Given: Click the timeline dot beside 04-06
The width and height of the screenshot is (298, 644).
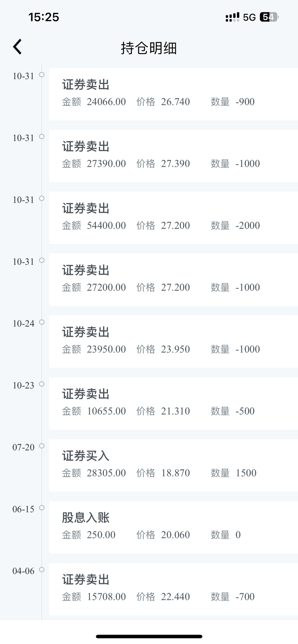Looking at the screenshot, I should click(42, 570).
